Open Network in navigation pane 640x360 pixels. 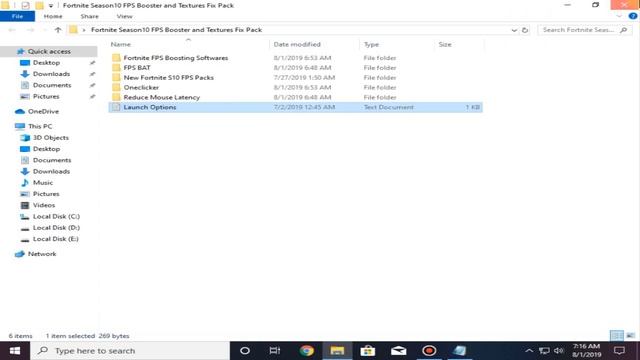pos(42,254)
